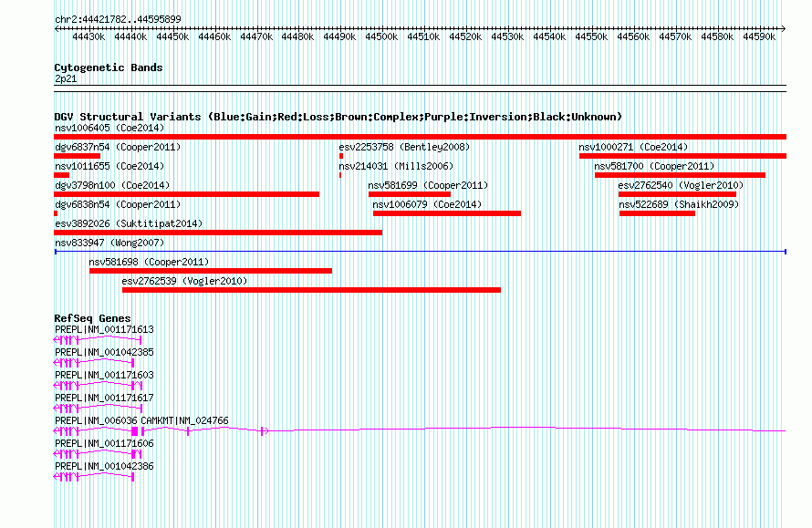Select dgv3798n100 (Coe2014) variant label

tap(112, 185)
